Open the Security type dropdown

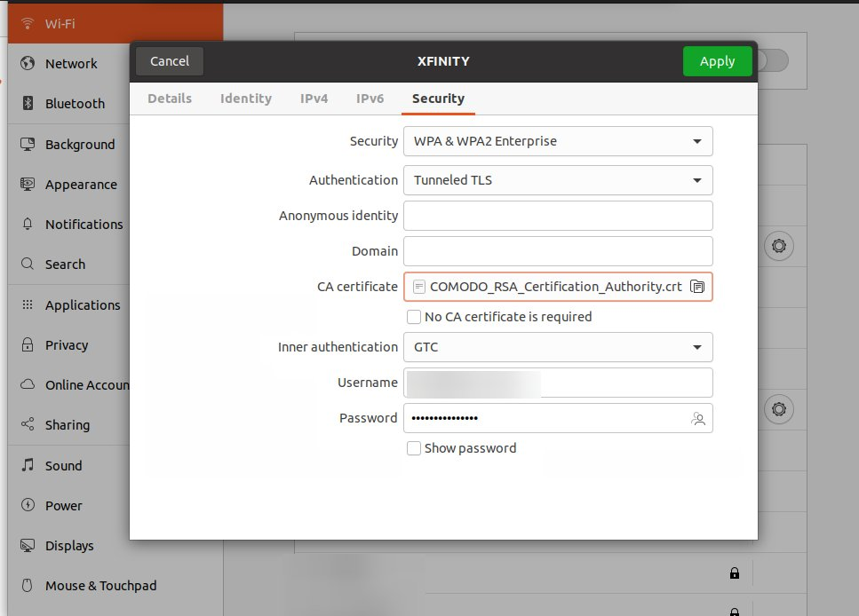click(x=558, y=141)
